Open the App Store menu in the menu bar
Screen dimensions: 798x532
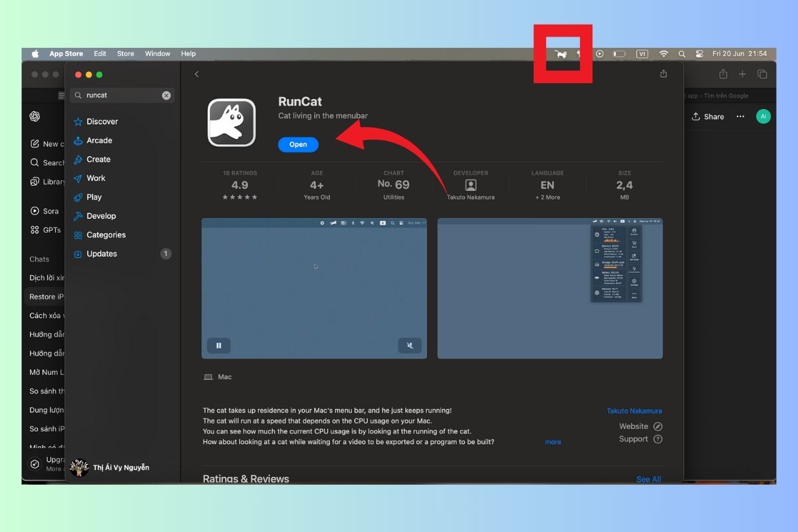point(66,54)
